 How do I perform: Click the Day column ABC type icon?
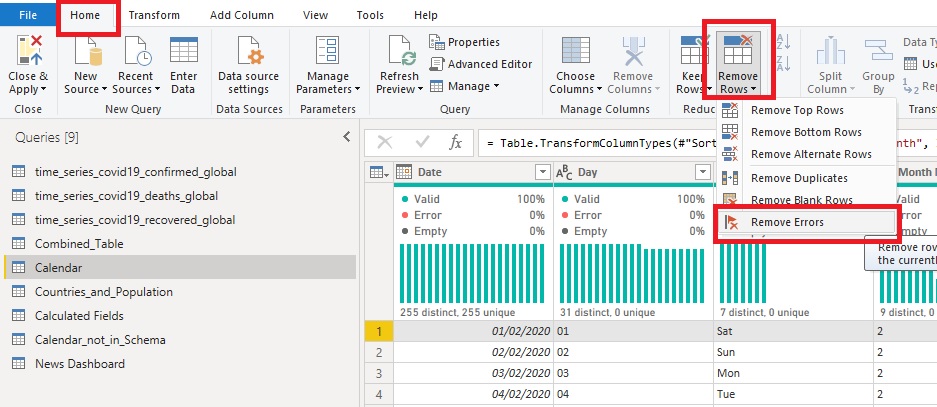[x=565, y=173]
